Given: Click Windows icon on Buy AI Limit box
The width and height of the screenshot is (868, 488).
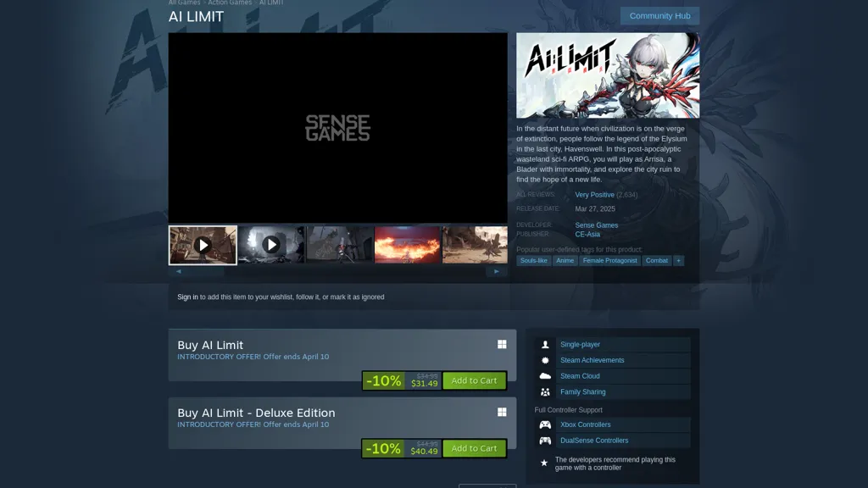Looking at the screenshot, I should [502, 344].
